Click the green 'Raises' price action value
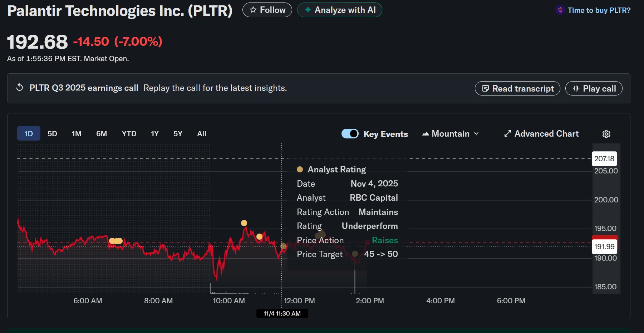The width and height of the screenshot is (644, 333). pos(385,240)
